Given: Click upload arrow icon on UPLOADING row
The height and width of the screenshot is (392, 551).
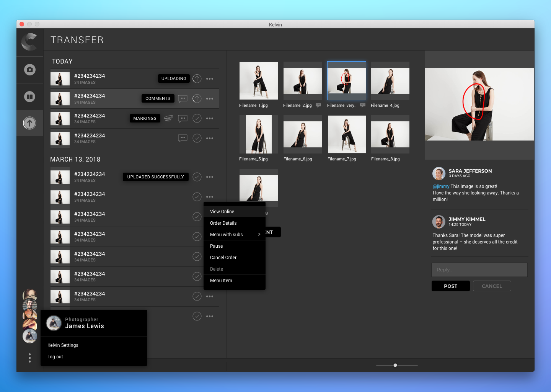Looking at the screenshot, I should point(197,79).
